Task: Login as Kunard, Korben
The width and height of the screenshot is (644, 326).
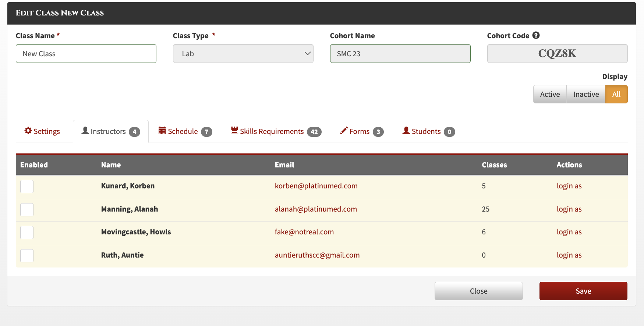Action: pyautogui.click(x=569, y=186)
